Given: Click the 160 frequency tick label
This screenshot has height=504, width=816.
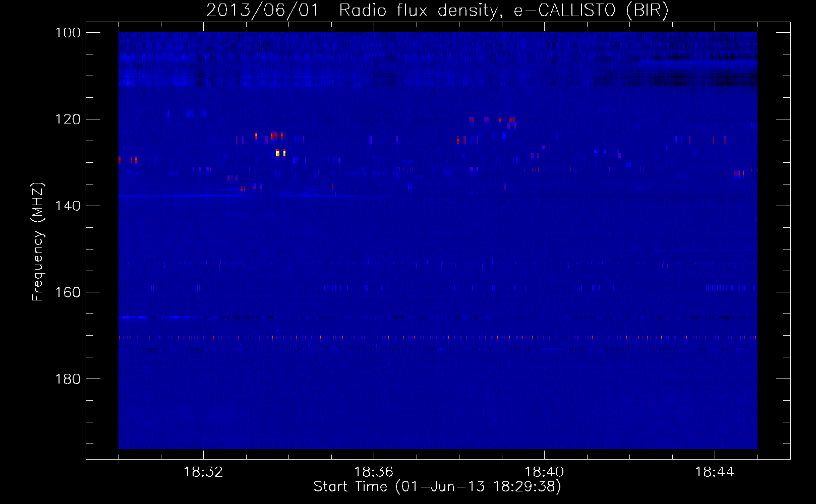Looking at the screenshot, I should [68, 293].
